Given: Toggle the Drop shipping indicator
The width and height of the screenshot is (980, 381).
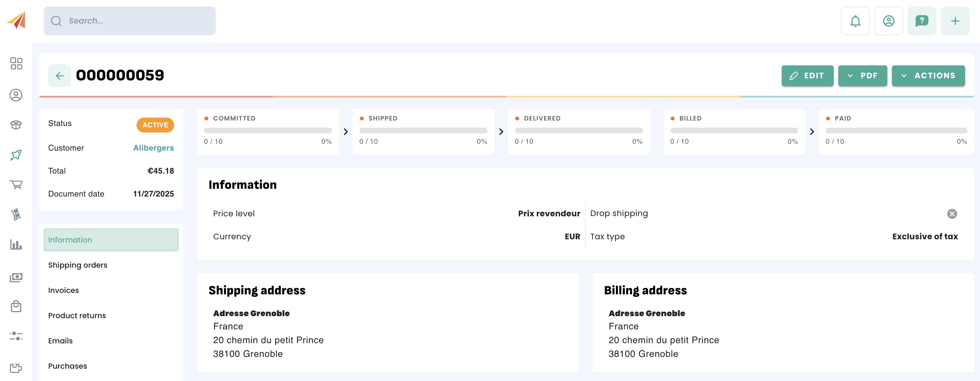Looking at the screenshot, I should (x=952, y=213).
